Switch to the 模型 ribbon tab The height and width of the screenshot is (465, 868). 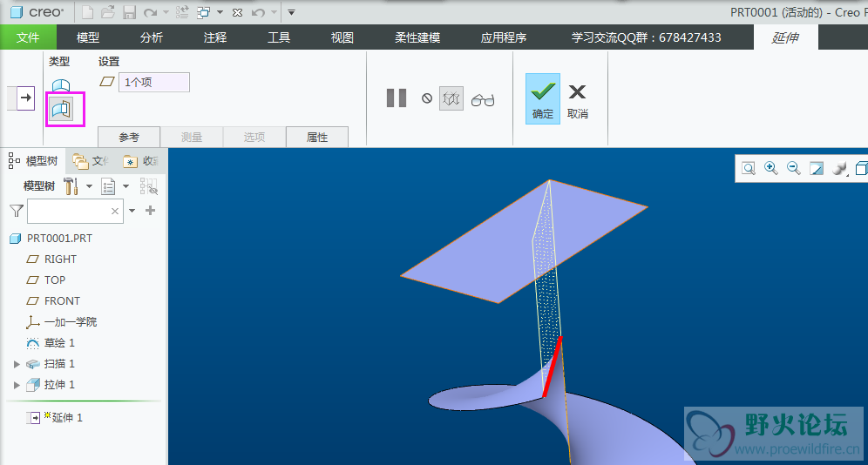coord(88,37)
